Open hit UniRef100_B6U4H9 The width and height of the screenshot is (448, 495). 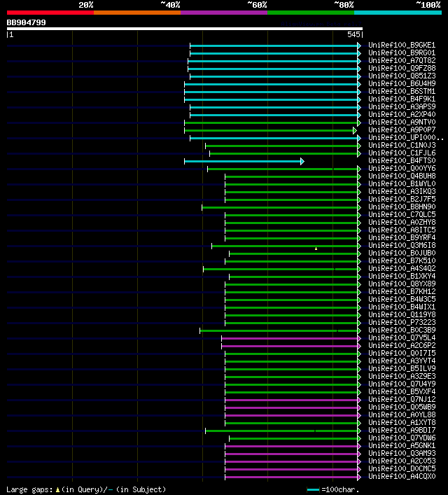402,83
